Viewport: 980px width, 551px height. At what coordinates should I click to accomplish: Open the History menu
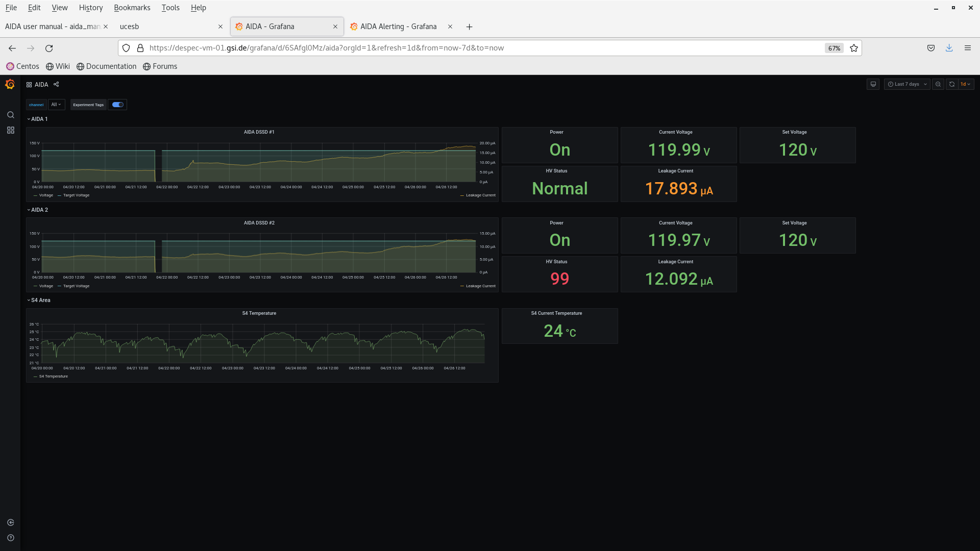coord(91,8)
